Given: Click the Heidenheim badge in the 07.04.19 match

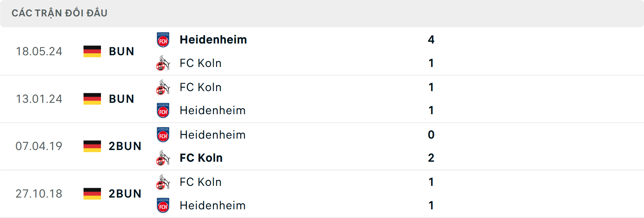Looking at the screenshot, I should (163, 135).
